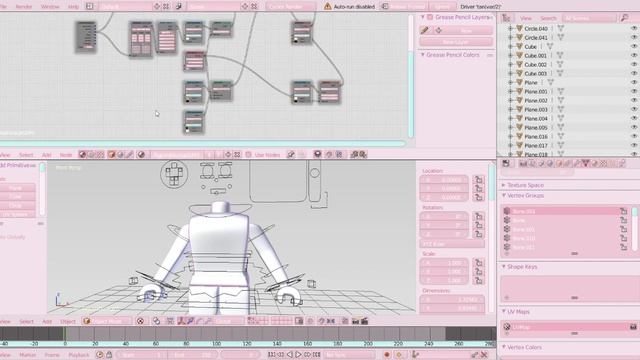The height and width of the screenshot is (360, 640).
Task: Click the node editor shader tree icon
Action: tap(82, 154)
